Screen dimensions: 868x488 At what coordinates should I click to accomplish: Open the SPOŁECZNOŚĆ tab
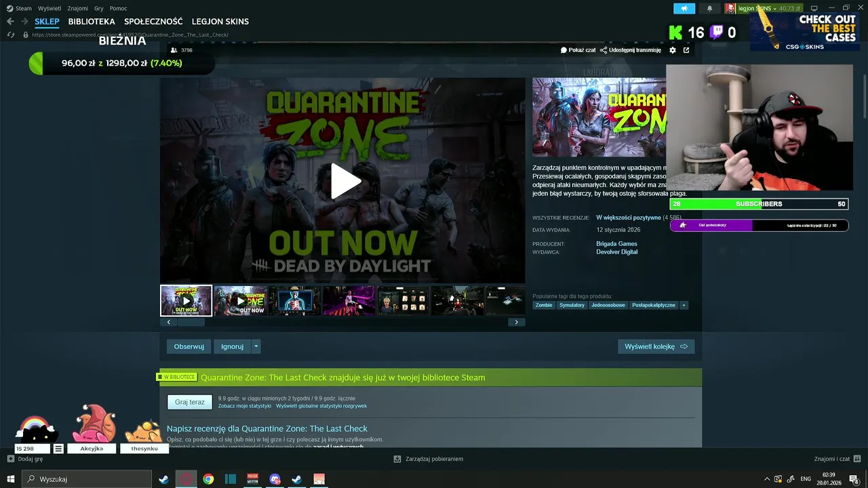click(153, 22)
